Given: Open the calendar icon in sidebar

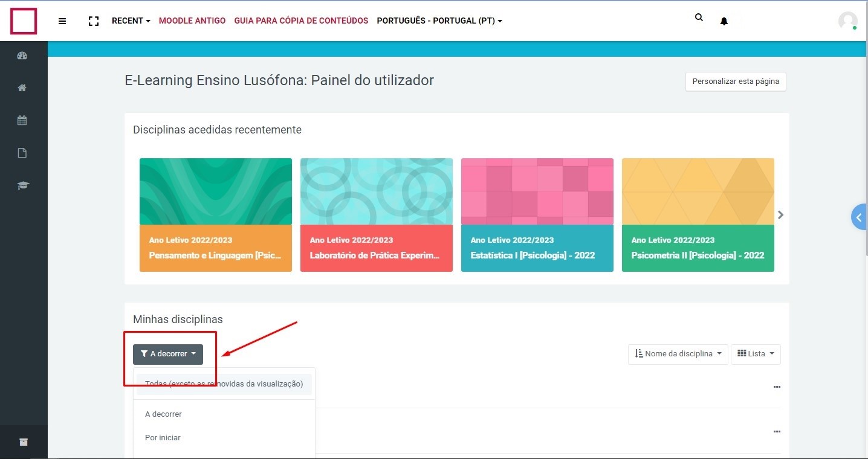Looking at the screenshot, I should point(22,120).
